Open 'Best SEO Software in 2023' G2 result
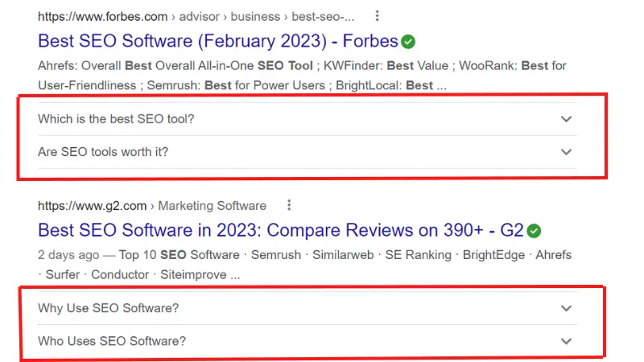 [x=280, y=230]
